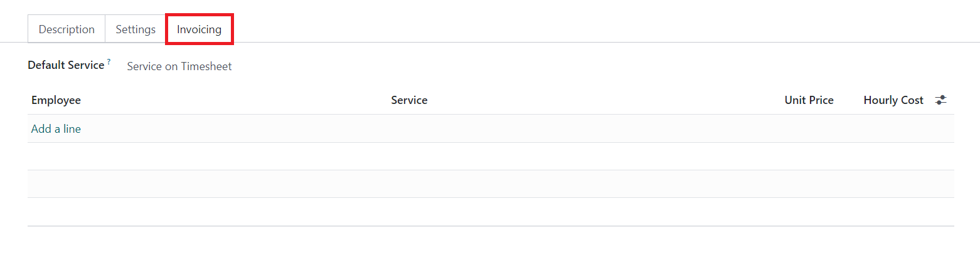Open the Service on Timesheet field
The image size is (980, 253).
[179, 66]
